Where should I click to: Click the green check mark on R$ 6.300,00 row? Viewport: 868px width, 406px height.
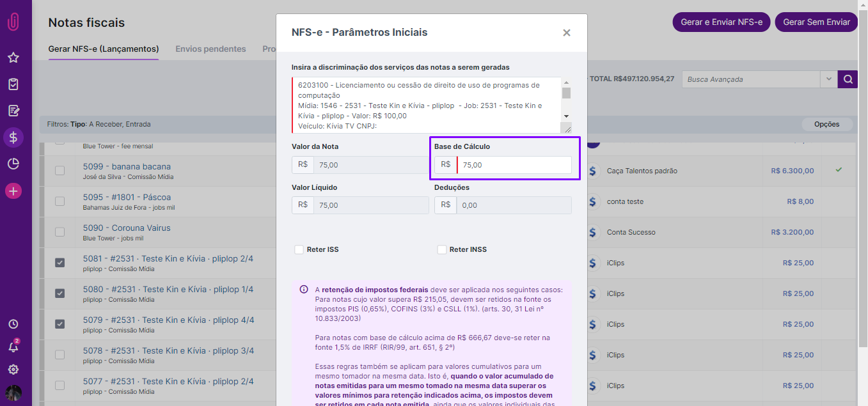(x=839, y=170)
